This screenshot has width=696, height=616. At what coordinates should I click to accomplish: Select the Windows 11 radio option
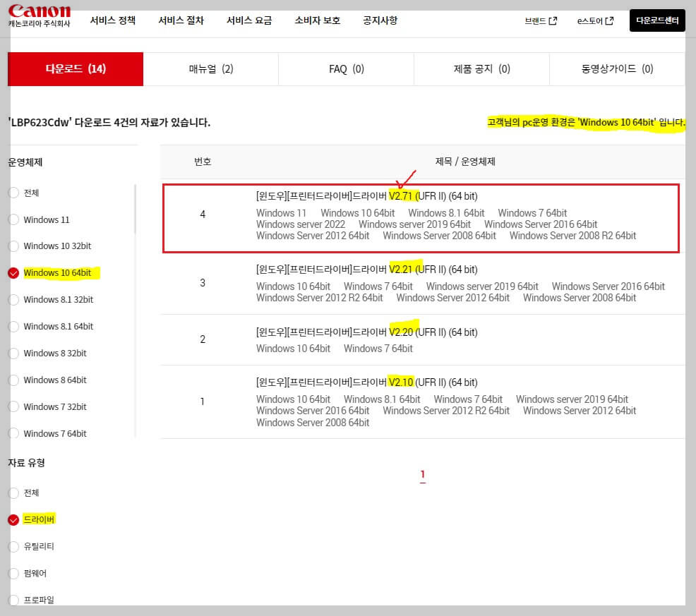(13, 219)
